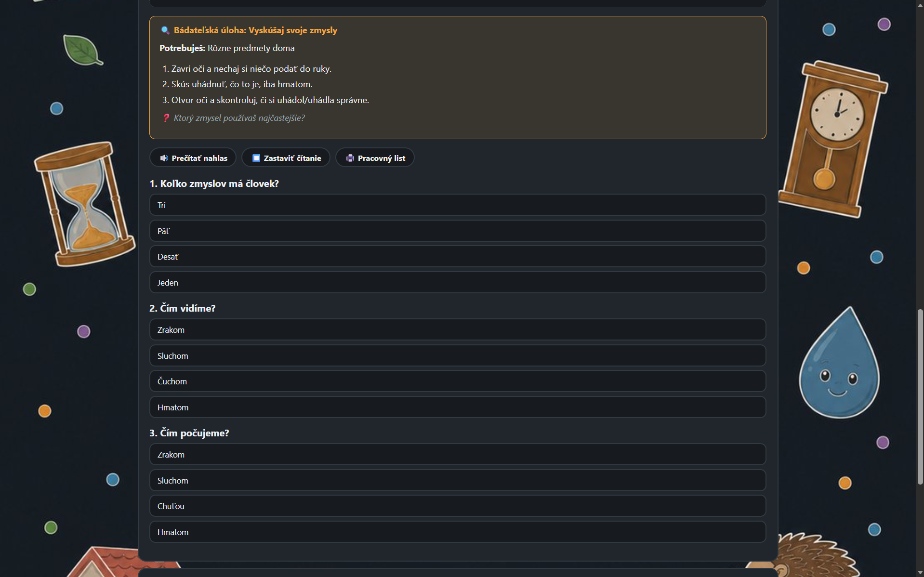
Task: Select Zrakom for Čím vidíme question
Action: click(x=458, y=330)
